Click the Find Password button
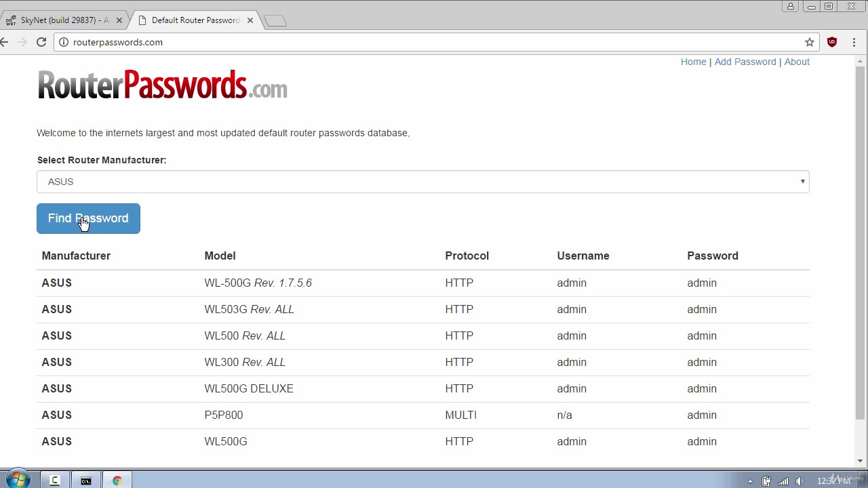Image resolution: width=868 pixels, height=488 pixels. point(88,218)
